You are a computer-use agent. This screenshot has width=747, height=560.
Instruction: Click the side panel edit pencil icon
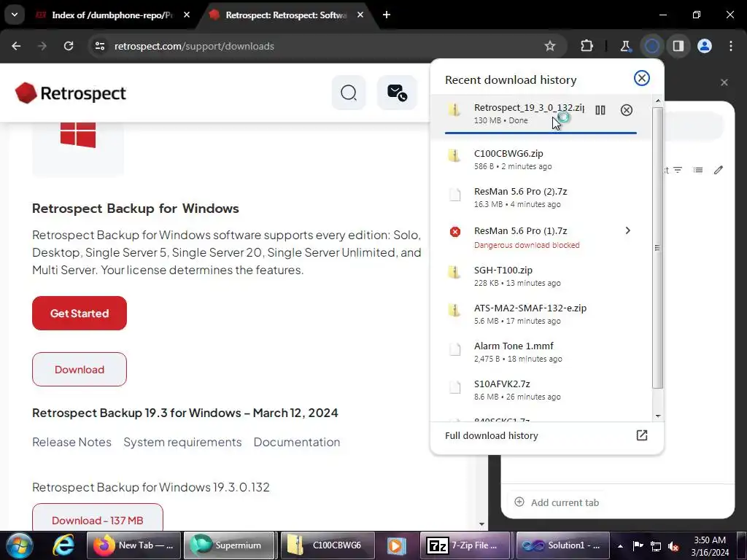tap(719, 170)
